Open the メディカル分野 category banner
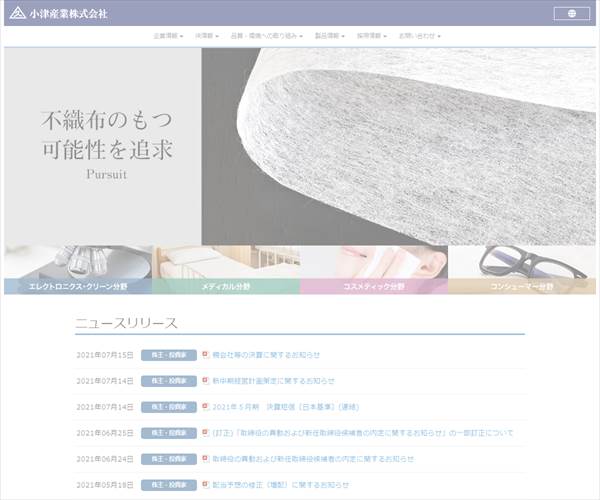The height and width of the screenshot is (500, 600). pyautogui.click(x=226, y=270)
